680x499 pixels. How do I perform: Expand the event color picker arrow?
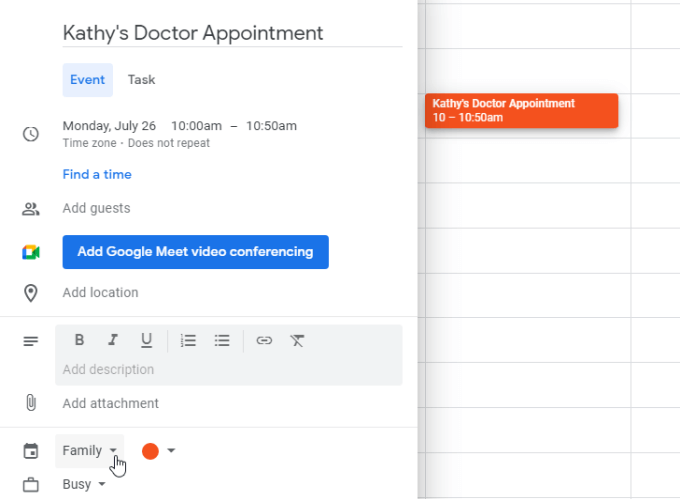171,451
